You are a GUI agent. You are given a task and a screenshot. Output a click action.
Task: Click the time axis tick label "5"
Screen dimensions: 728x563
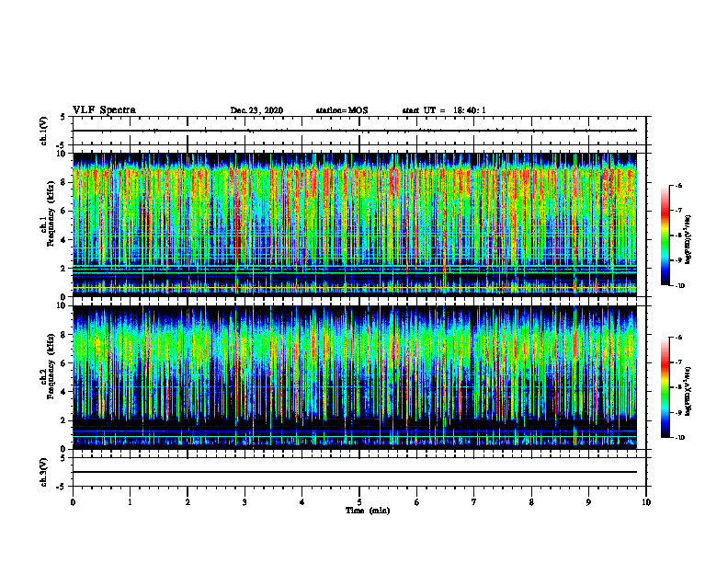coord(359,502)
